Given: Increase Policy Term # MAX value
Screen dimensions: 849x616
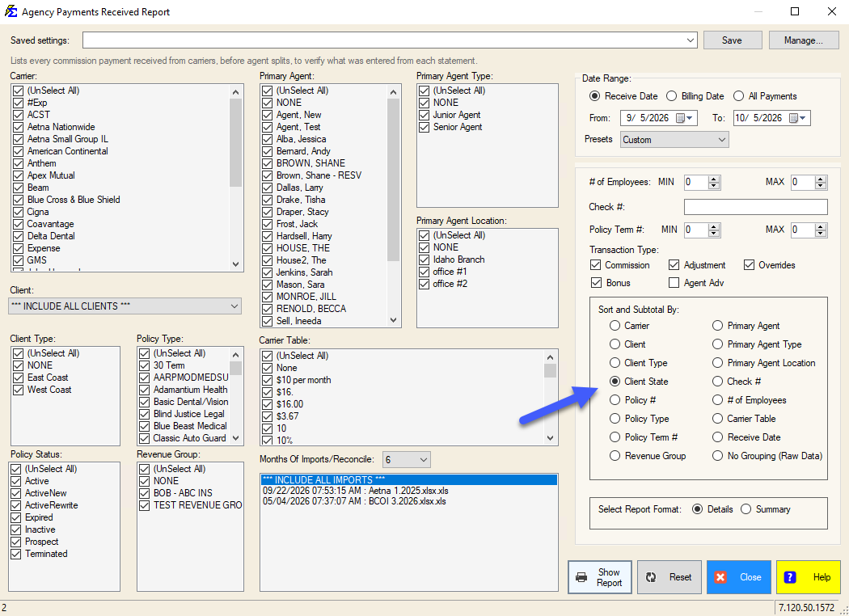Looking at the screenshot, I should tap(821, 226).
